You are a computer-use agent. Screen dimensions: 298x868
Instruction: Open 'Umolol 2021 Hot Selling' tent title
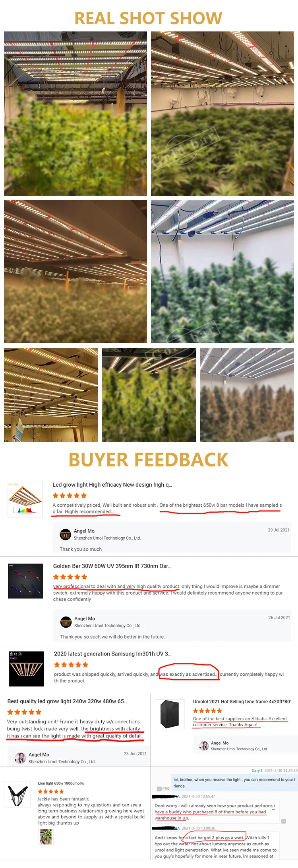pyautogui.click(x=244, y=701)
